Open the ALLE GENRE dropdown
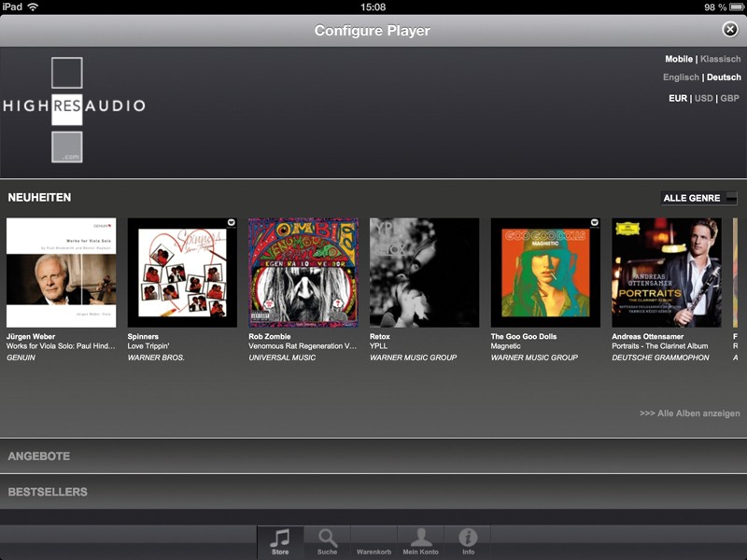The width and height of the screenshot is (747, 560). pyautogui.click(x=698, y=198)
